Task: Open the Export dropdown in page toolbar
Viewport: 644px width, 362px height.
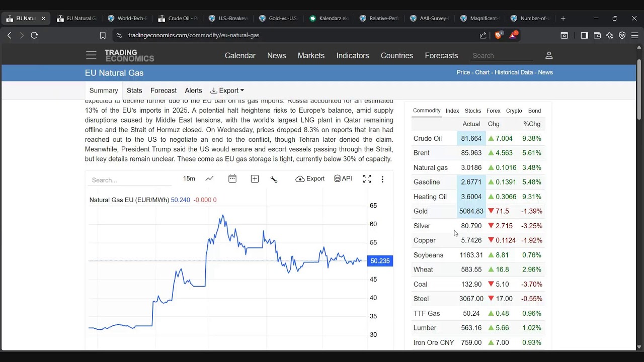Action: [x=227, y=90]
